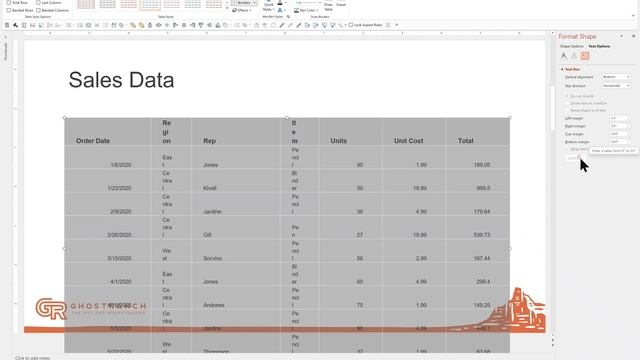Choose Resize shape to fit text option
The image size is (640, 360).
pyautogui.click(x=567, y=110)
